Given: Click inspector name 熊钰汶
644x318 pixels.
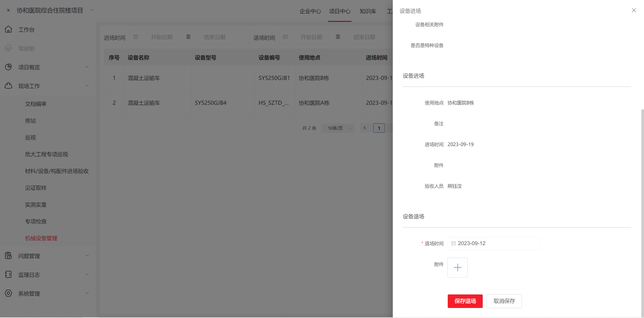Looking at the screenshot, I should click(x=454, y=186).
